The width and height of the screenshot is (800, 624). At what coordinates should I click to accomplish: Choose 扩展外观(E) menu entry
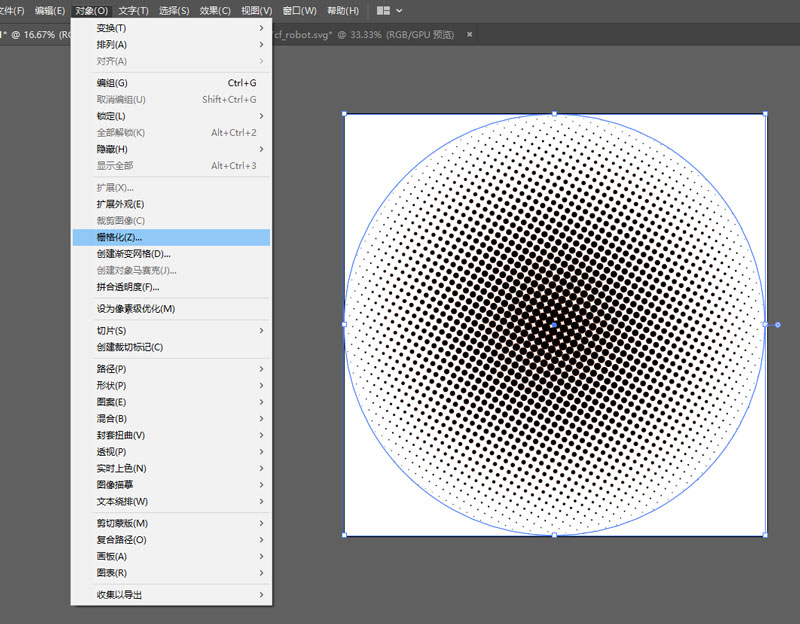[x=171, y=204]
